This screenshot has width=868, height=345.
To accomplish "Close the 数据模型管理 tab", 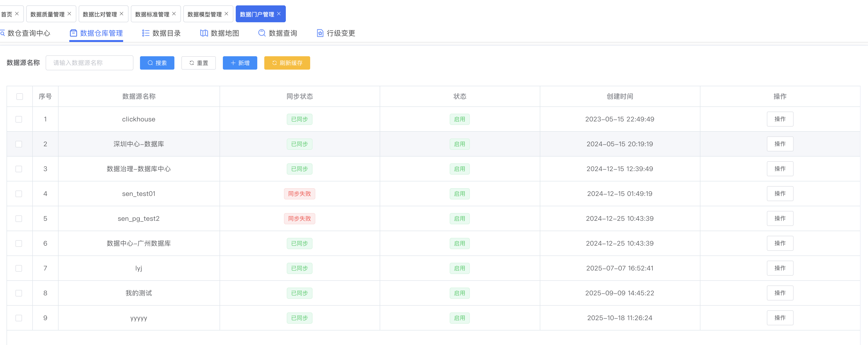I will pyautogui.click(x=226, y=14).
